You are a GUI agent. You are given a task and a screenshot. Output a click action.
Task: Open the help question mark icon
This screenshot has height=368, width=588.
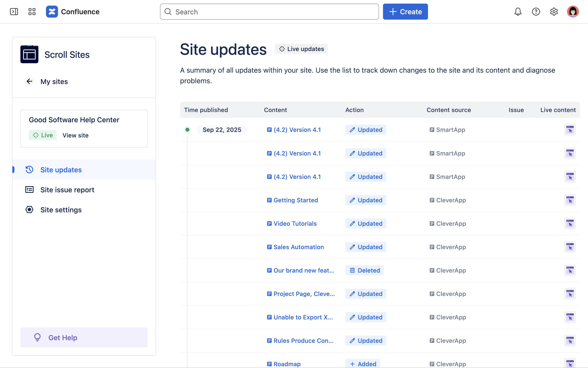point(536,12)
